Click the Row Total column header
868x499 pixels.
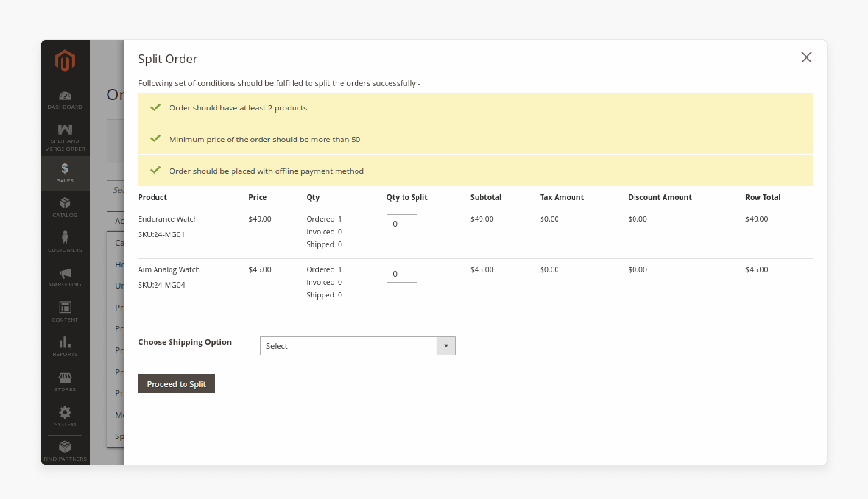pyautogui.click(x=763, y=197)
